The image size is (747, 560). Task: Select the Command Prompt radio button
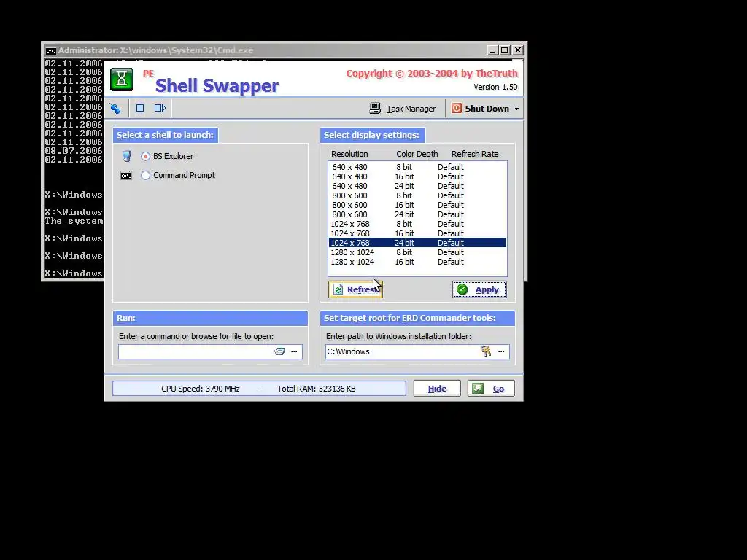click(145, 175)
